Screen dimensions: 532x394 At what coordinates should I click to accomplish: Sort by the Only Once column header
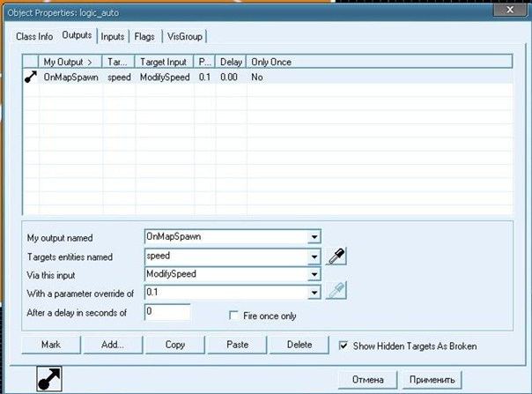tap(379, 63)
